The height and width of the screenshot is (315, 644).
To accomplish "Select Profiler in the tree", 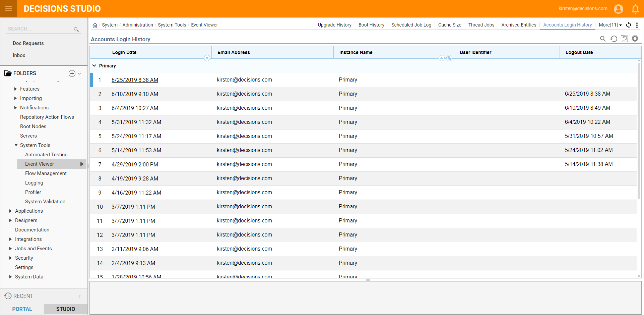I will click(x=33, y=192).
